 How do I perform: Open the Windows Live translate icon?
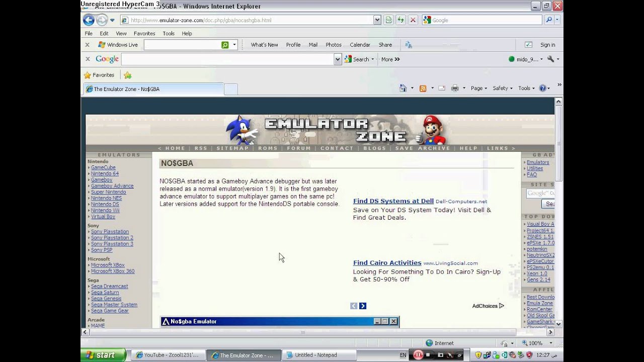[409, 45]
